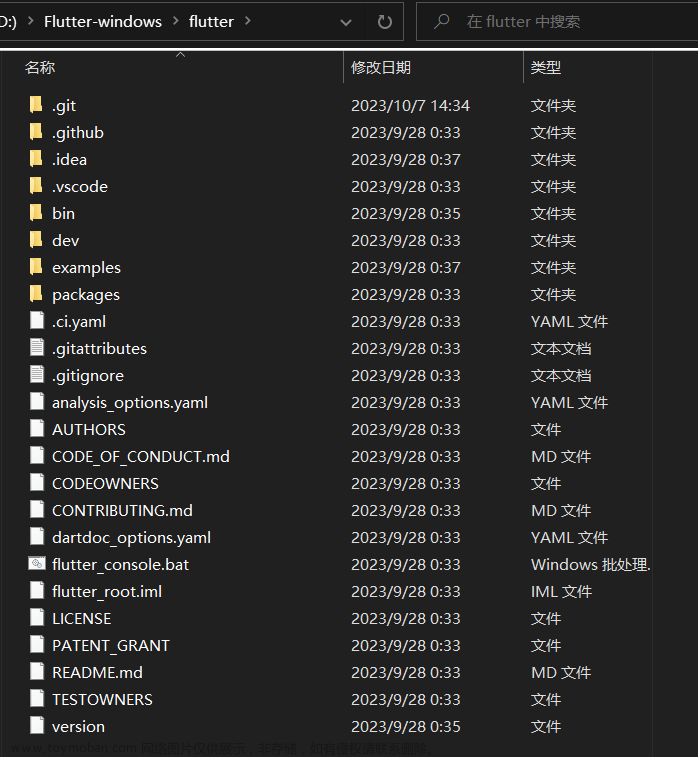Select the .gitattributes file name
698x757 pixels.
pos(99,349)
